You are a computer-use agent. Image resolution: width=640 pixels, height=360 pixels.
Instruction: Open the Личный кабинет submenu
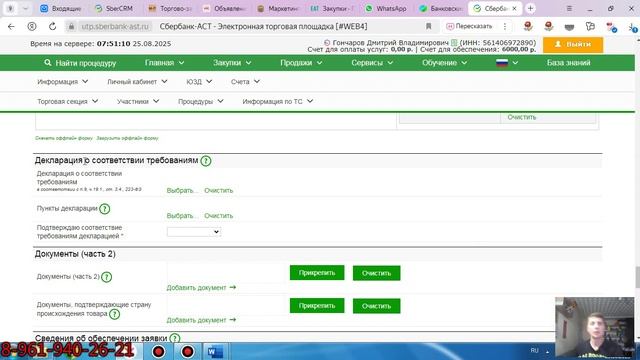click(137, 82)
